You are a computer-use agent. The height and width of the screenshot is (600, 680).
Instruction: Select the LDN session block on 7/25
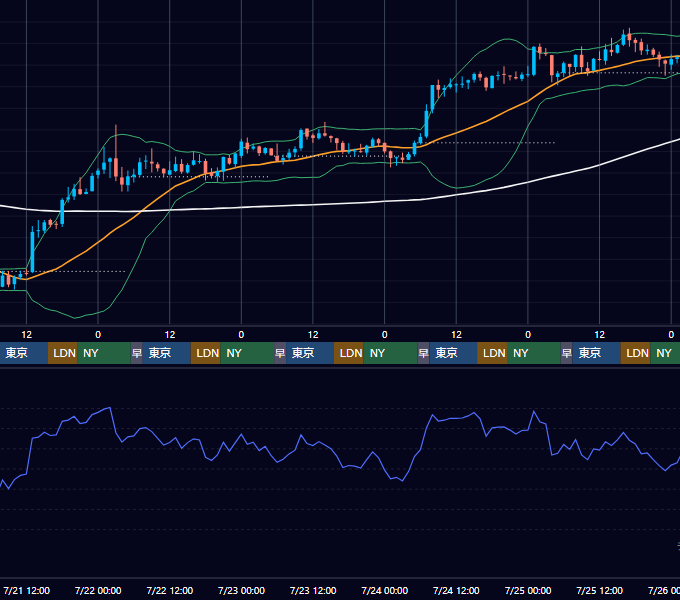(x=635, y=353)
